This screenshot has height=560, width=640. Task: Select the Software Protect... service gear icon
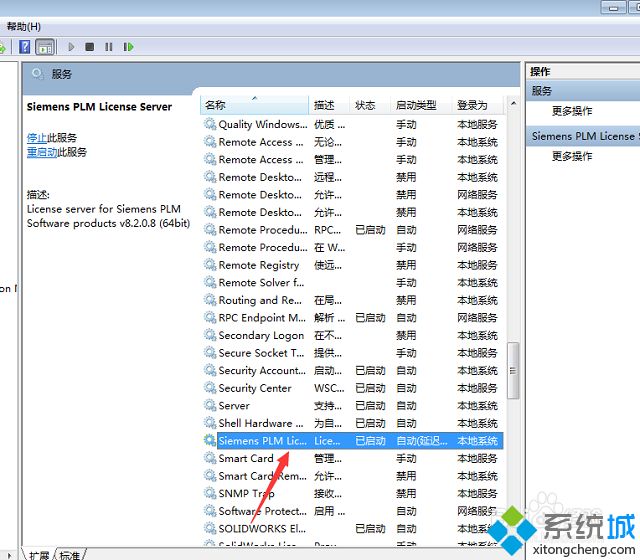point(210,511)
